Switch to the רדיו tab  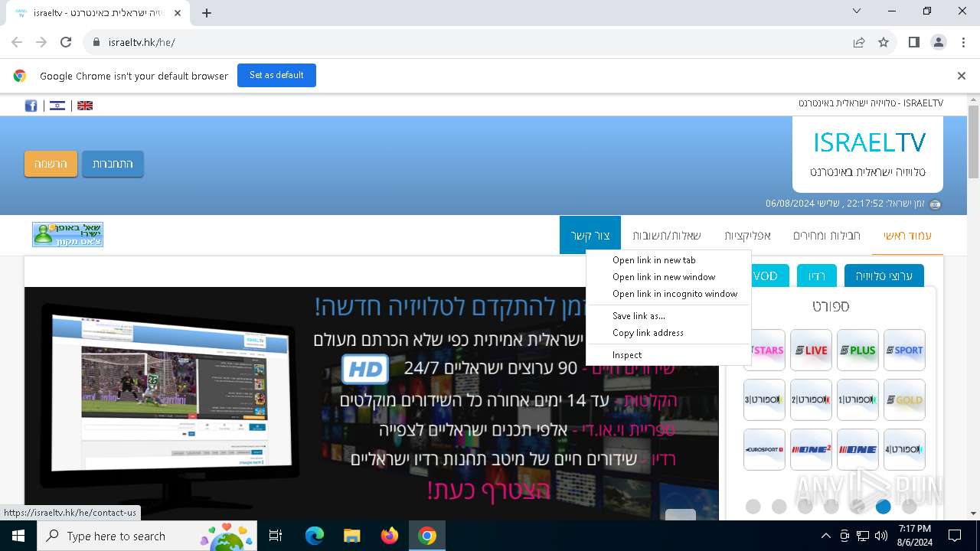pos(816,275)
